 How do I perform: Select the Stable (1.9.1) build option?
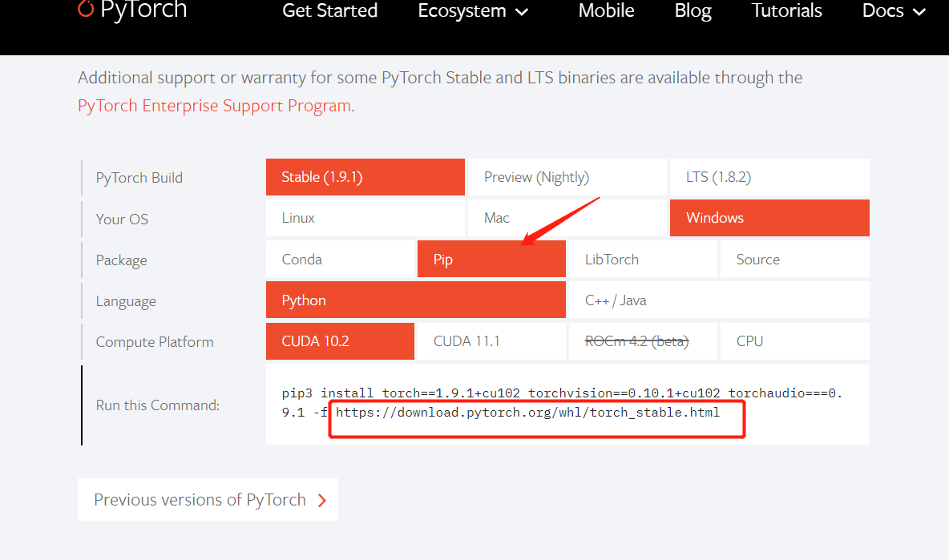coord(365,177)
